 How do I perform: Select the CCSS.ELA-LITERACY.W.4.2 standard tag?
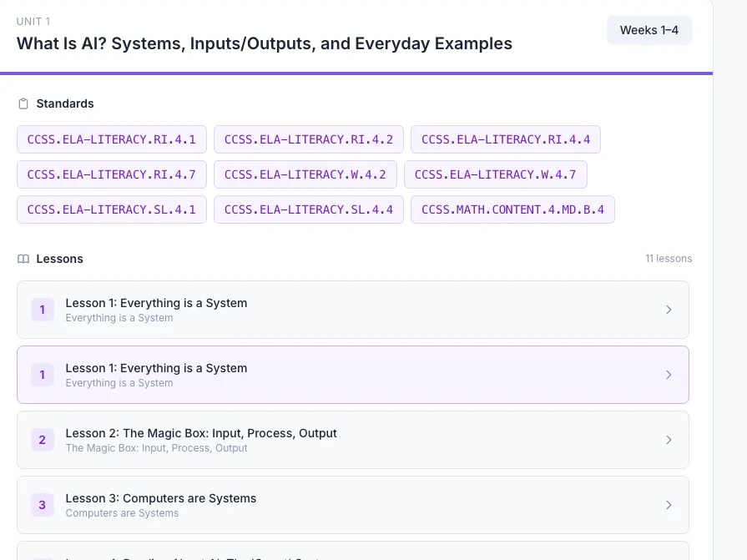[305, 174]
